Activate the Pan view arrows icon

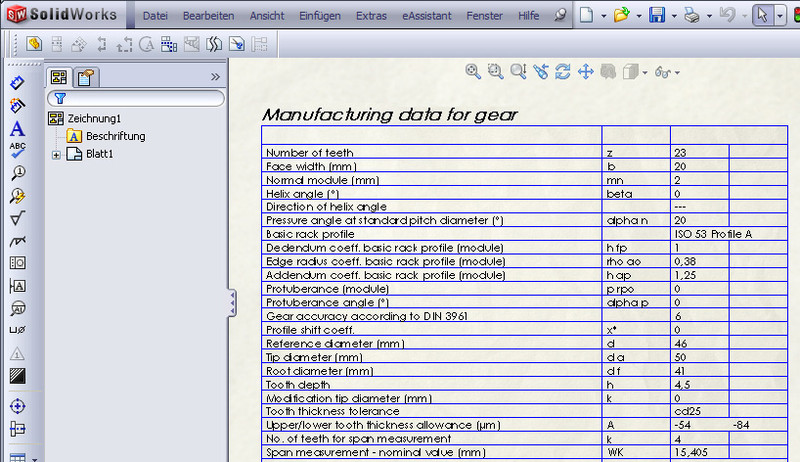click(x=585, y=71)
